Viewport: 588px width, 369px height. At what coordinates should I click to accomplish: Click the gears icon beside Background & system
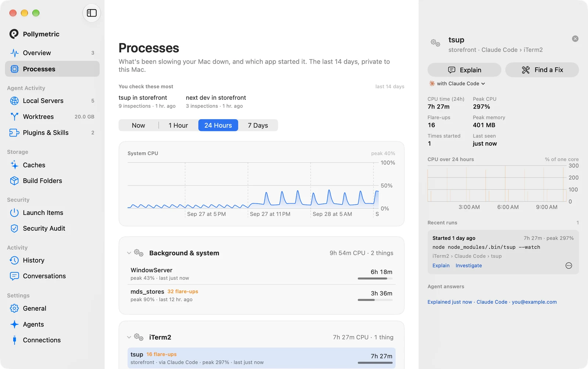139,253
